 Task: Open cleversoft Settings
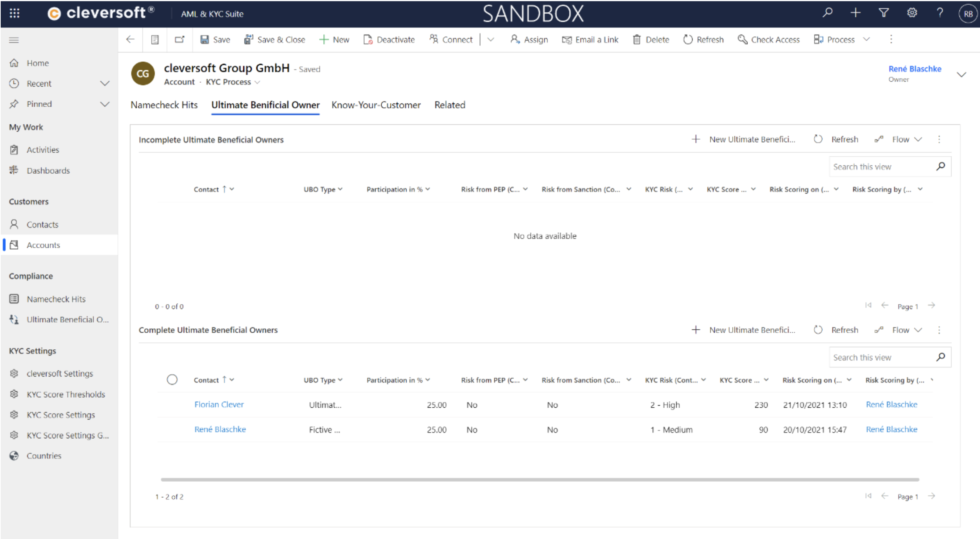coord(59,374)
